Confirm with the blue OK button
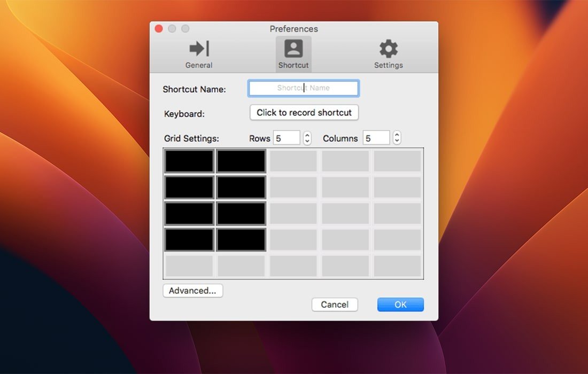This screenshot has height=374, width=588. 400,305
